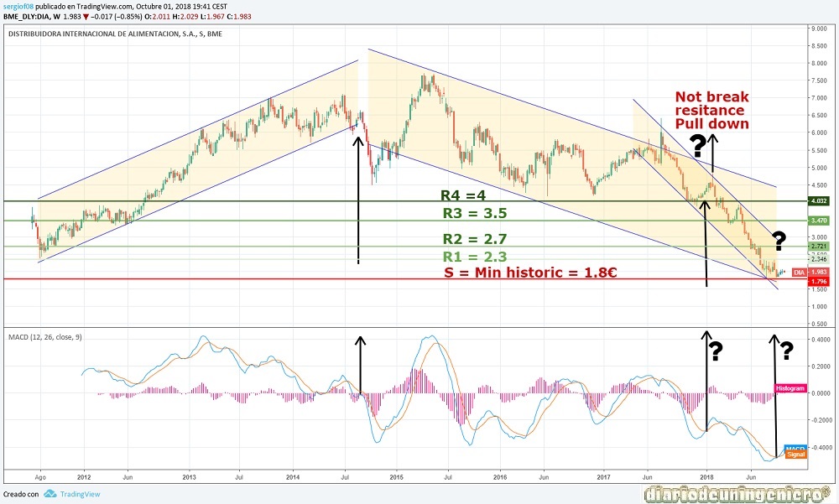Click the orange Signal label tag
The width and height of the screenshot is (839, 504).
(x=795, y=455)
